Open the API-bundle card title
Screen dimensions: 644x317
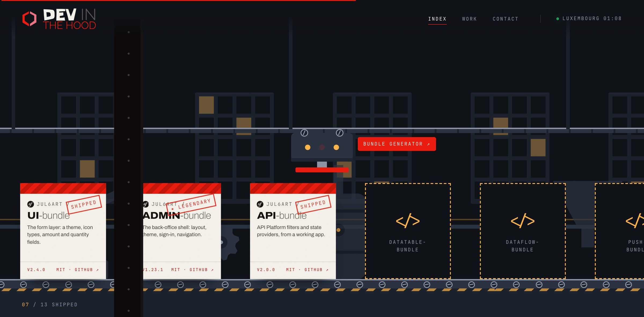click(x=281, y=215)
